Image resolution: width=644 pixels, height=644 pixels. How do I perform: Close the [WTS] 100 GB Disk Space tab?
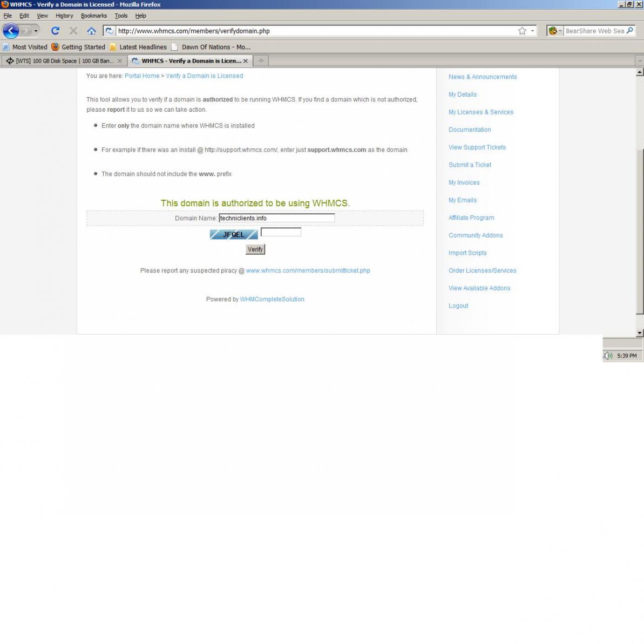tap(119, 61)
